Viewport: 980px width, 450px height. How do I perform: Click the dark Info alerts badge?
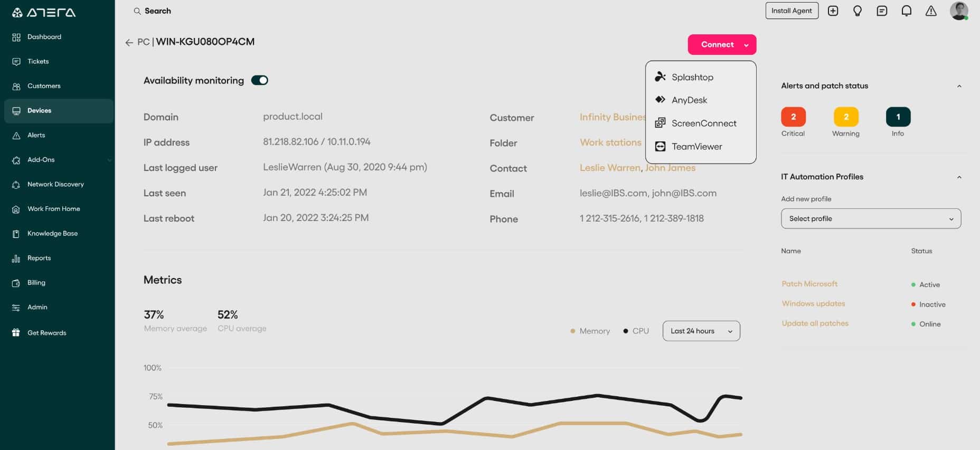[898, 117]
